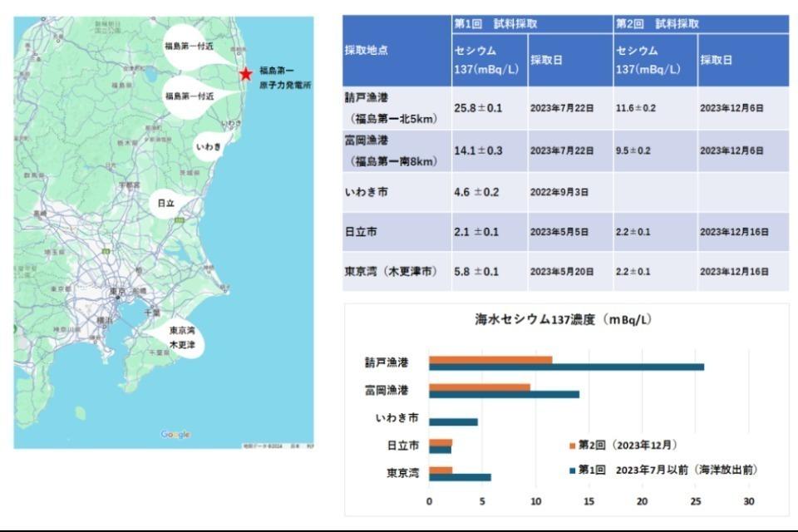This screenshot has width=798, height=532.
Task: Select the 東京湾（木更津市） row label in the table
Action: [391, 272]
